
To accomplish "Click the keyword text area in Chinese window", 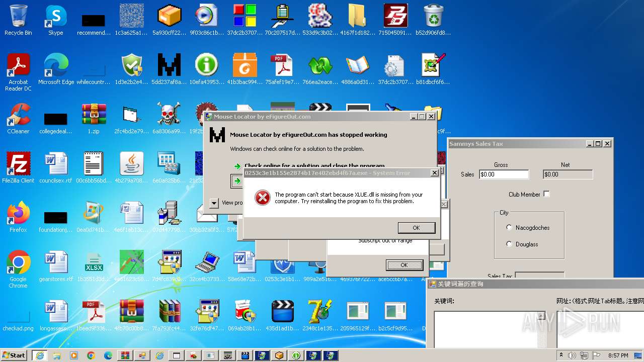I will pos(486,329).
